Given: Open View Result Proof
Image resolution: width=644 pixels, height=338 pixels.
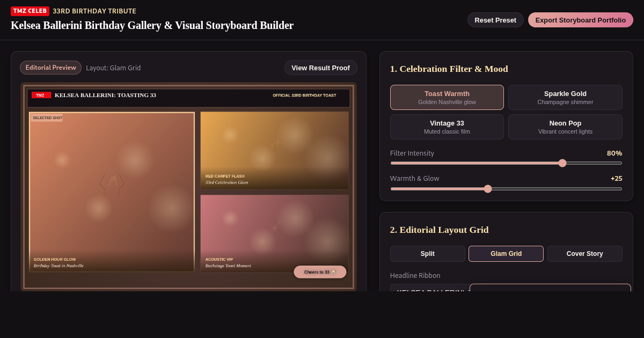Looking at the screenshot, I should (320, 68).
